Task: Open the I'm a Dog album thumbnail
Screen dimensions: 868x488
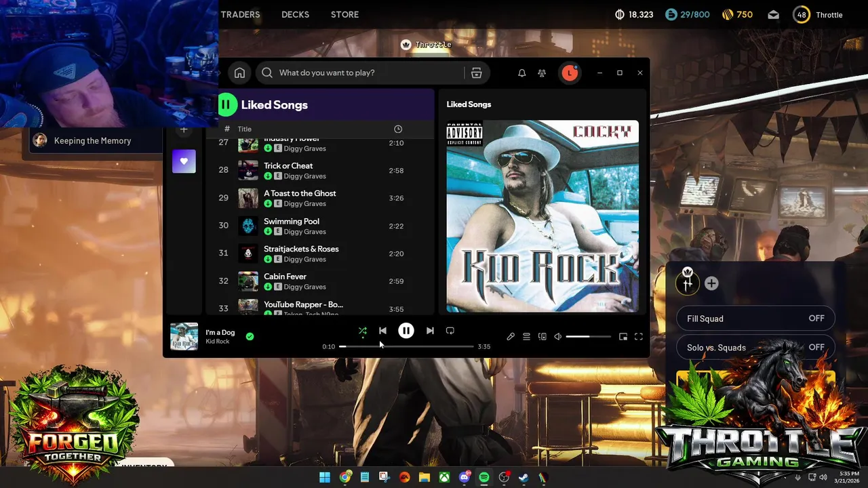Action: click(x=184, y=336)
